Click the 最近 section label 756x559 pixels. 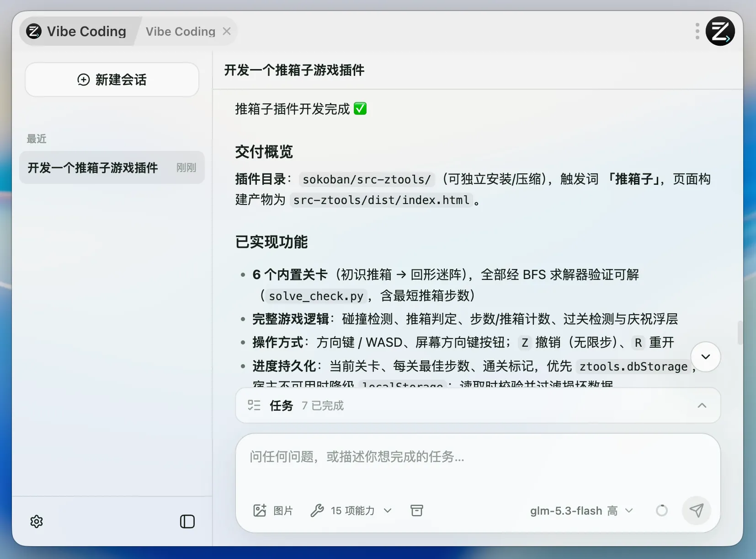pos(37,139)
